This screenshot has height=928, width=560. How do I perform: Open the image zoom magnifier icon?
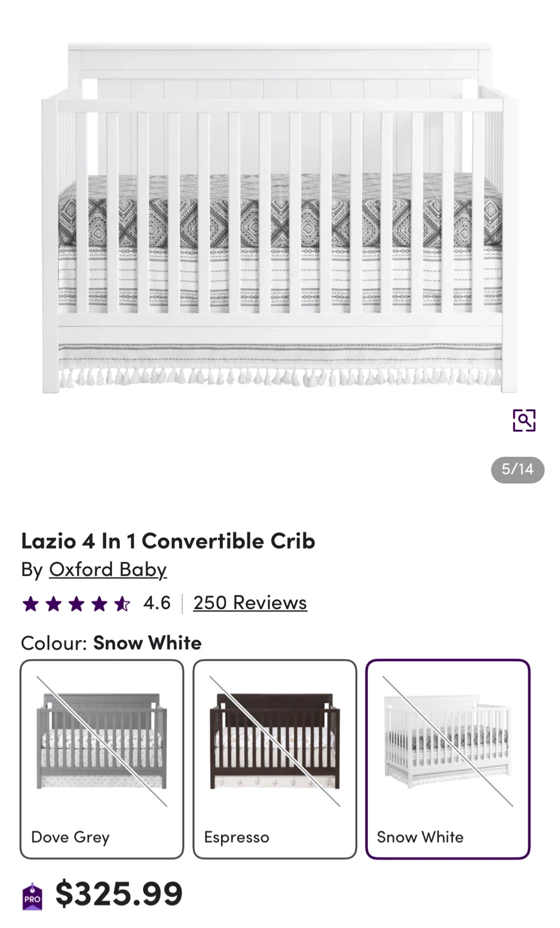coord(523,420)
